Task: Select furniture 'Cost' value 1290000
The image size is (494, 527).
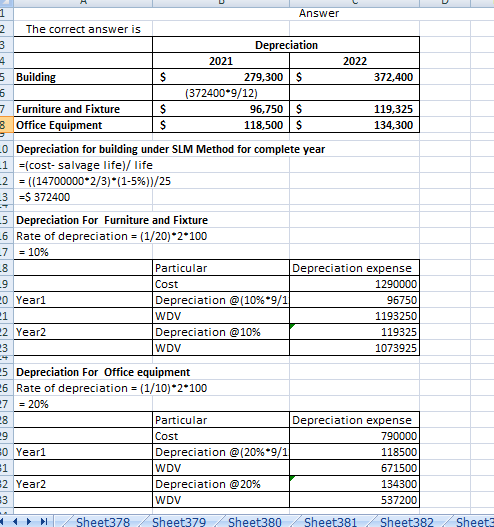Action: 355,284
